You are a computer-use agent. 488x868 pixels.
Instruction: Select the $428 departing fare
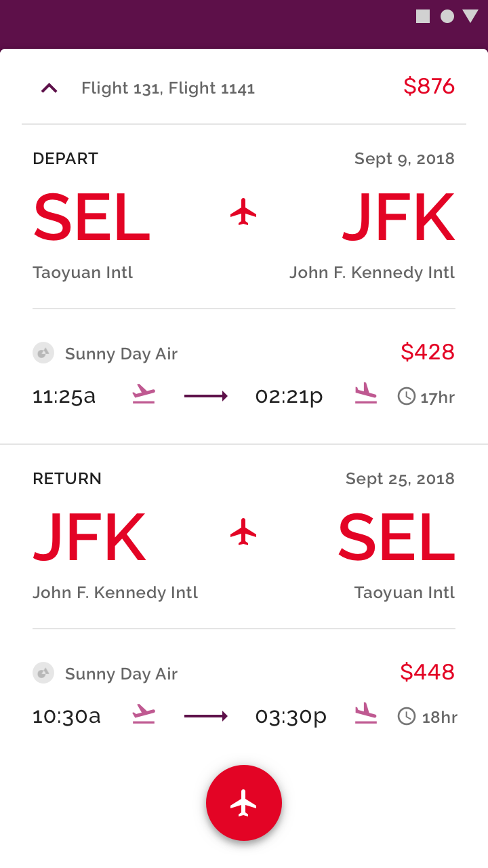(428, 352)
